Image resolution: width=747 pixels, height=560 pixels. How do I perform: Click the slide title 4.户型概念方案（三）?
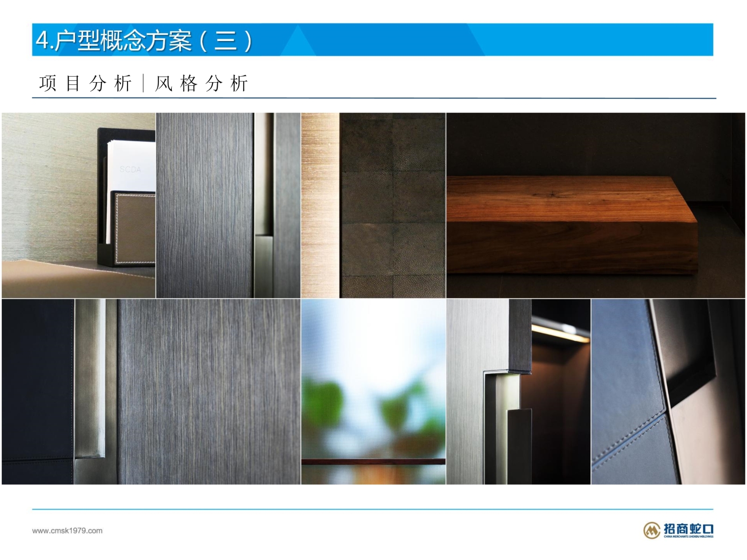pyautogui.click(x=144, y=40)
